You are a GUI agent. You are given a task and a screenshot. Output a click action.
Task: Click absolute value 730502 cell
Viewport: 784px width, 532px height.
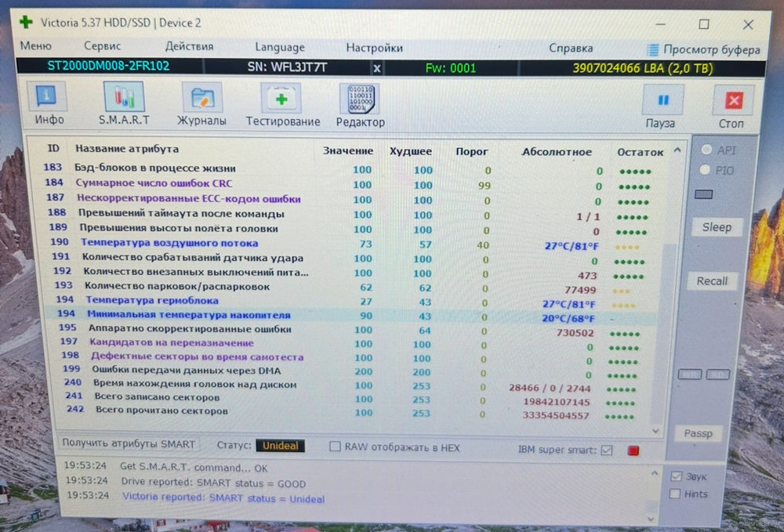[575, 333]
